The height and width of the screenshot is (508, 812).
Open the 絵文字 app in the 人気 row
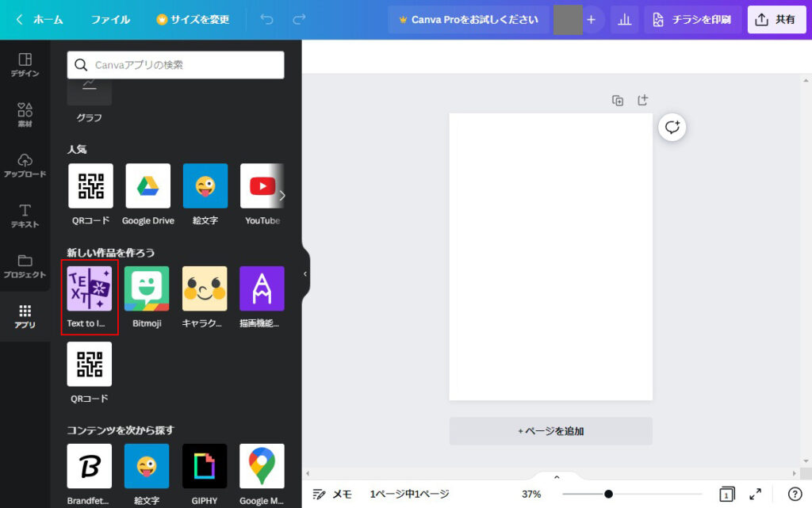click(205, 194)
